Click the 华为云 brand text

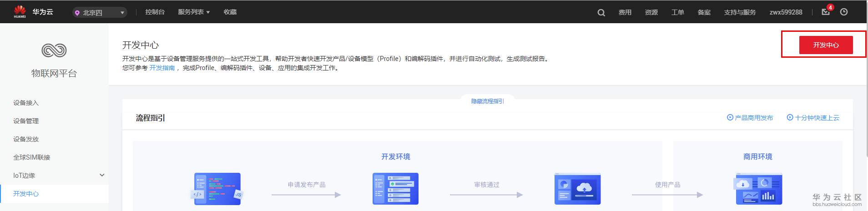point(43,12)
